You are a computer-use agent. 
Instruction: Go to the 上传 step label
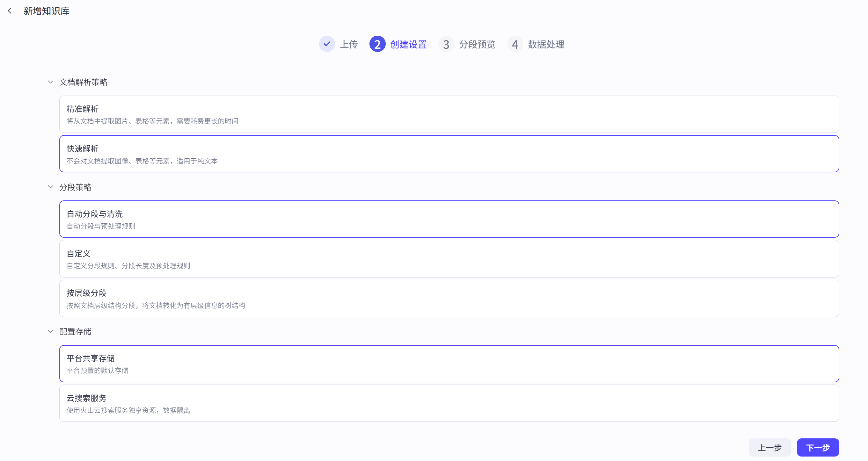click(349, 44)
